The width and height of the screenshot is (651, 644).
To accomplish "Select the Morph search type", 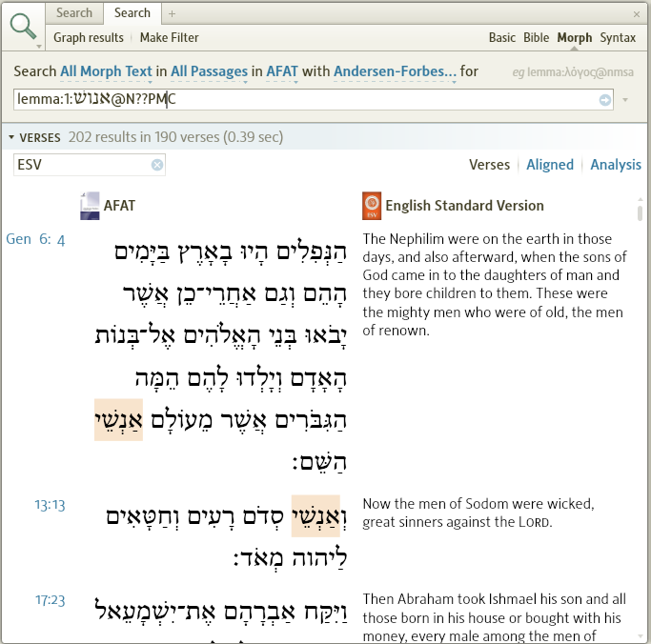I will pos(574,38).
